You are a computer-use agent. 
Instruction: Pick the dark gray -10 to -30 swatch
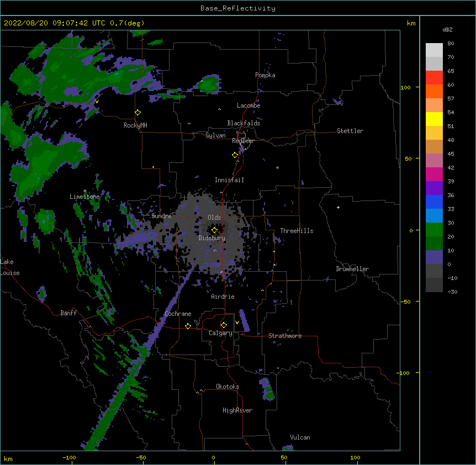(434, 285)
